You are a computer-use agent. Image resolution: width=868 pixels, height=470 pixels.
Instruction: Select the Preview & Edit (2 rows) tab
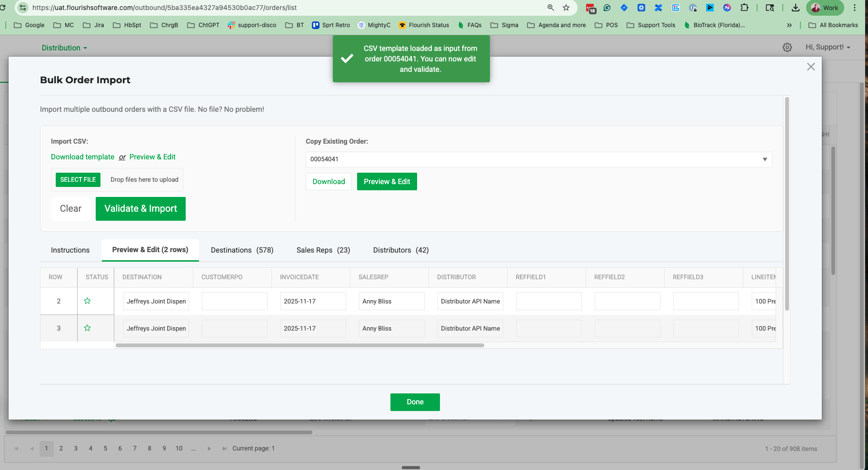150,250
